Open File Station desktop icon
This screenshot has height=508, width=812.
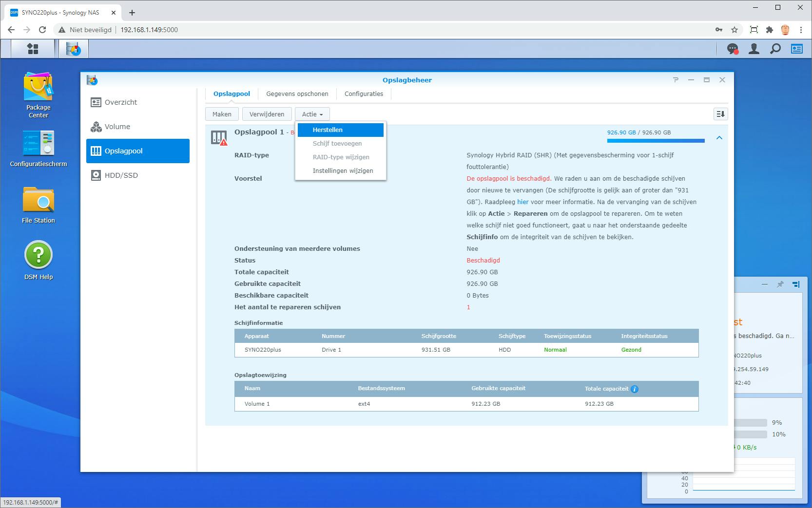pyautogui.click(x=39, y=205)
